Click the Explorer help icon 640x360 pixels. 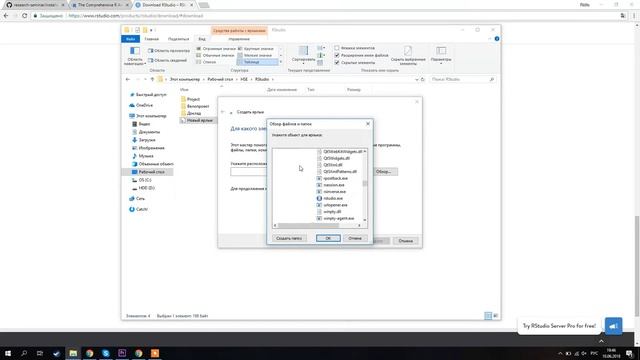click(497, 39)
